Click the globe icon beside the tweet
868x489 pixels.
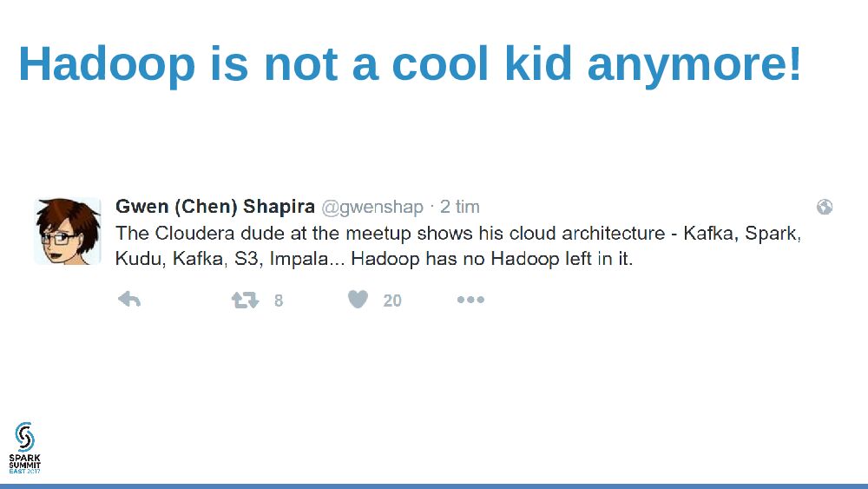[825, 207]
